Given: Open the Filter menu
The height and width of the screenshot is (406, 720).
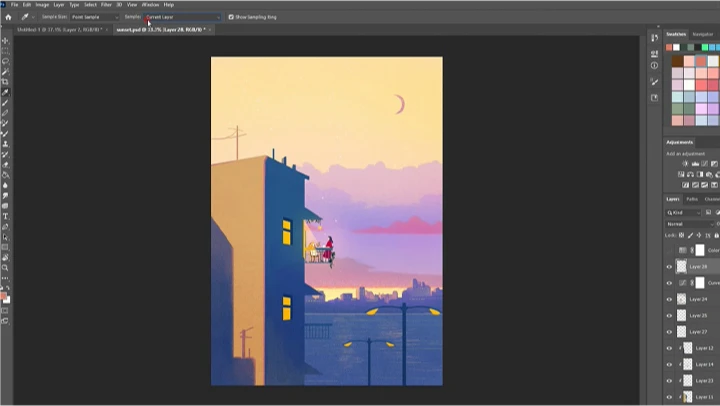Looking at the screenshot, I should click(106, 5).
